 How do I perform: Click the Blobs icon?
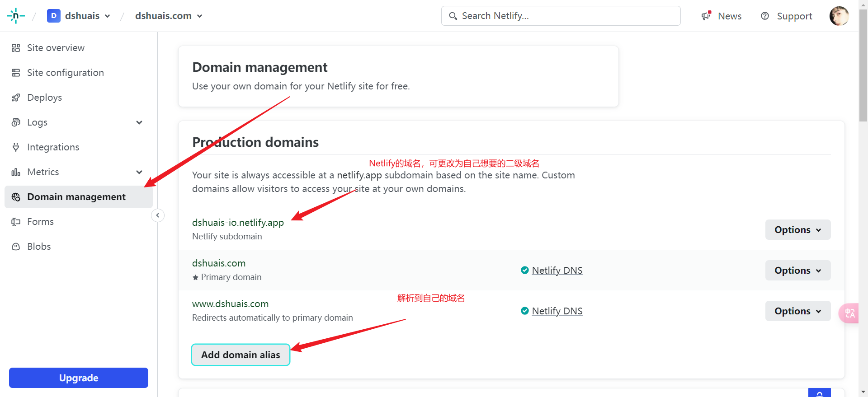point(16,247)
